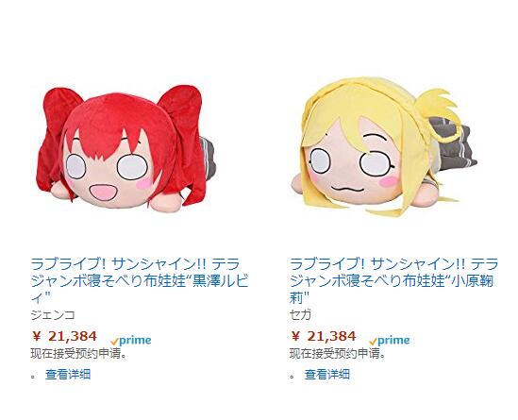518x420 pixels.
Task: Click the セガ brand name
Action: pyautogui.click(x=300, y=315)
